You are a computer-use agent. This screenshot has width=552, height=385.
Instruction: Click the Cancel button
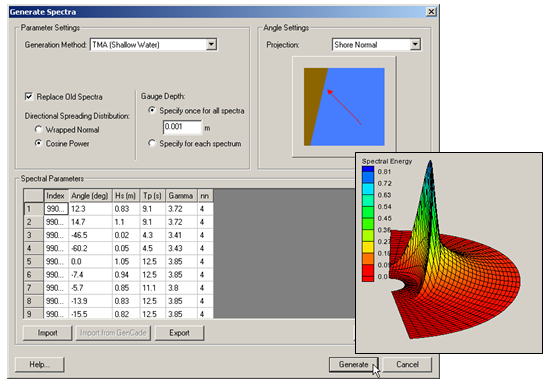[x=407, y=365]
